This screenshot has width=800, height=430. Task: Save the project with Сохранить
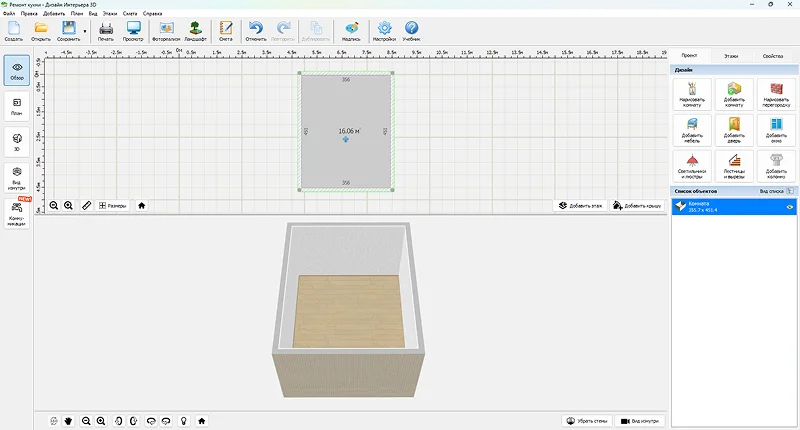pyautogui.click(x=68, y=31)
